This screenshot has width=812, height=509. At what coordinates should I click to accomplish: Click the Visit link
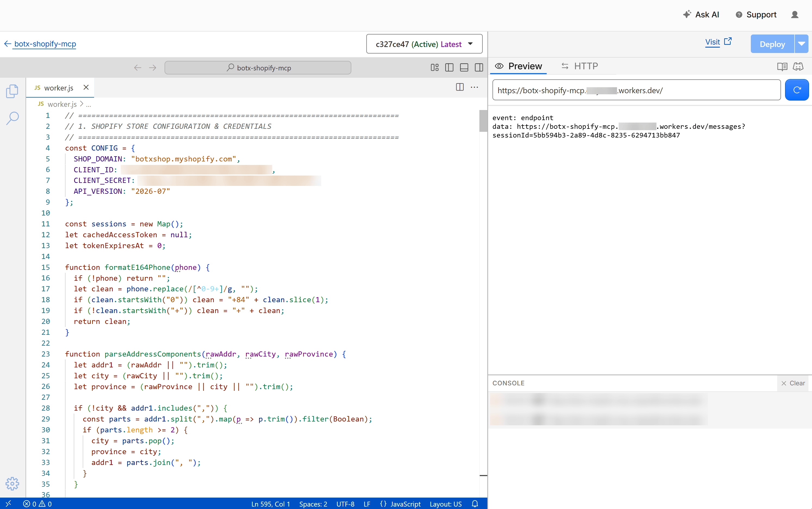(718, 42)
